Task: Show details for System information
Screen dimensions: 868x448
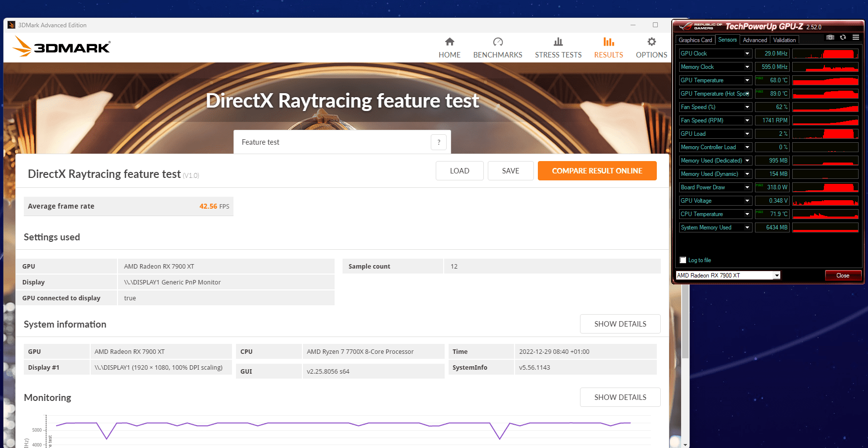Action: [x=620, y=324]
